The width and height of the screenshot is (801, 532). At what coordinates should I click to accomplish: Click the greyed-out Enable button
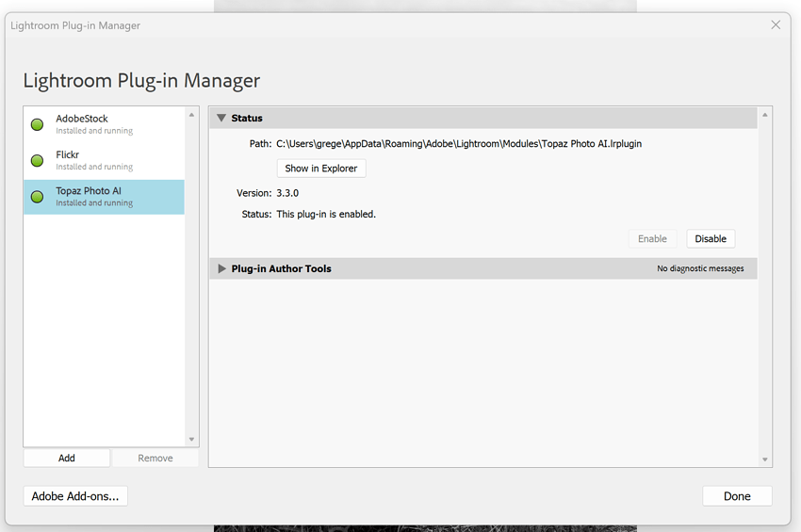pos(652,239)
